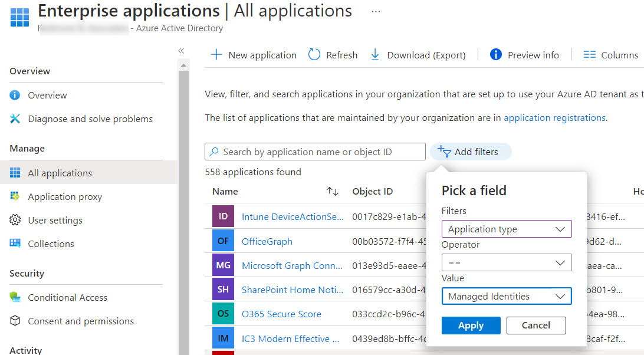Sort applications using Name sort arrows

click(332, 191)
